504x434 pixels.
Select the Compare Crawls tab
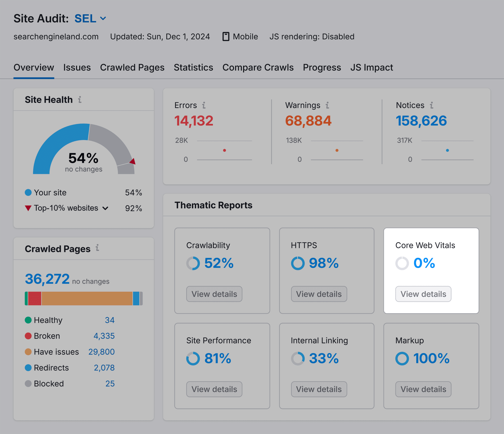point(258,67)
